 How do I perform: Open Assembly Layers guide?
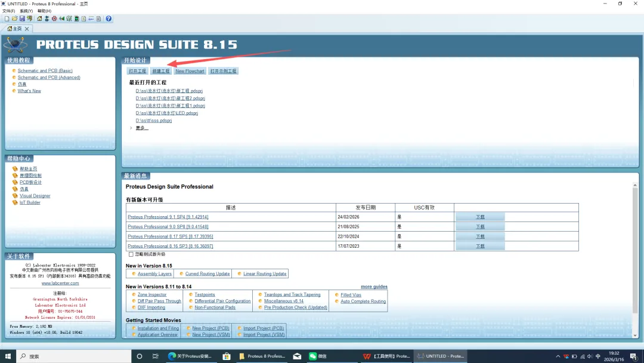click(154, 274)
